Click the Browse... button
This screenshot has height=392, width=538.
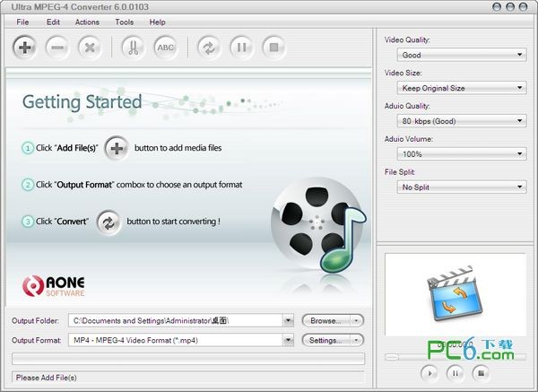tap(326, 320)
